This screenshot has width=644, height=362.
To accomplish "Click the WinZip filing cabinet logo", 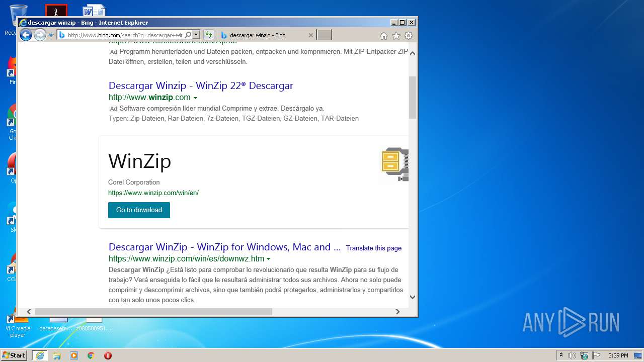I will tap(394, 164).
